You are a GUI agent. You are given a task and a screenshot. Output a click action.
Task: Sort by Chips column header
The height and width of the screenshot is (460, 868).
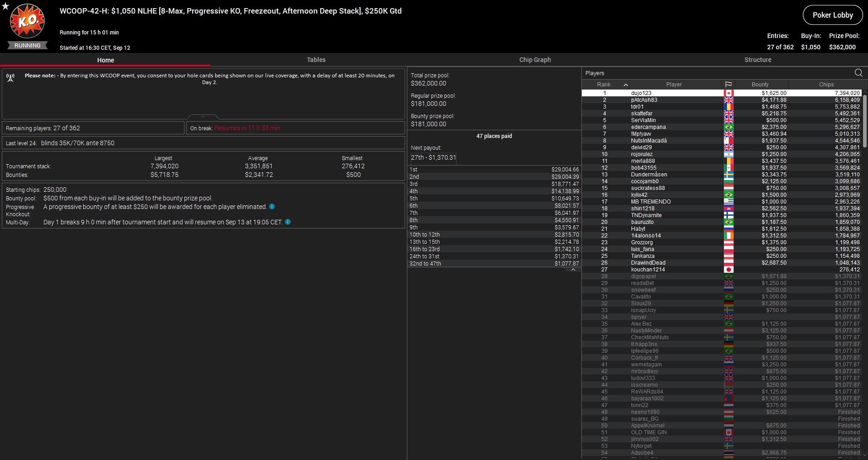826,85
